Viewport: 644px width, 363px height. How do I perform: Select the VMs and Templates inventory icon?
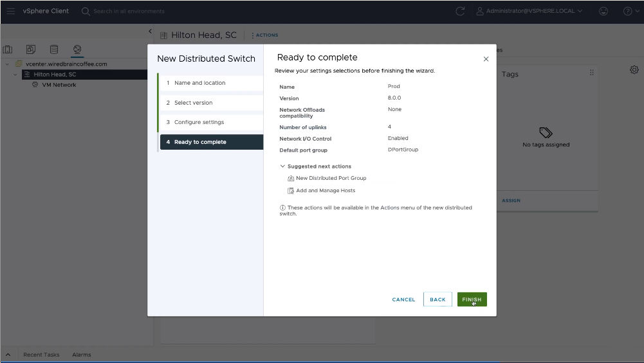point(31,49)
